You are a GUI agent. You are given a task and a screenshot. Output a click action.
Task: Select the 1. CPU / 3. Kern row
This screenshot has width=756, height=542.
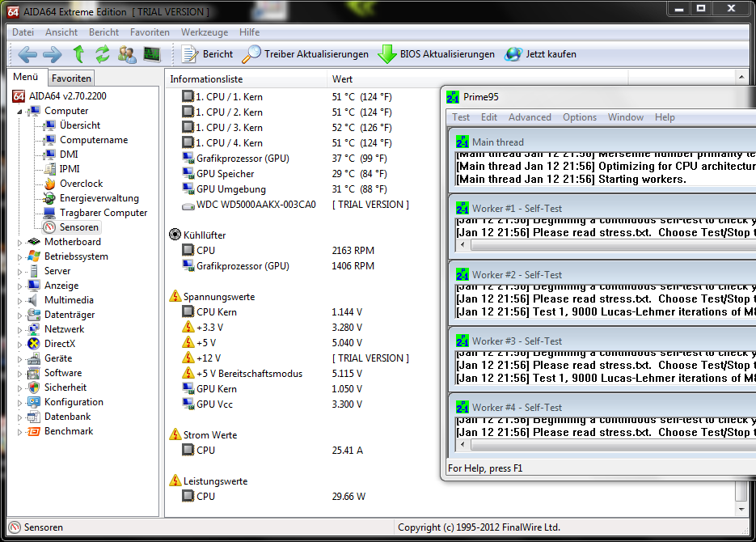(287, 128)
